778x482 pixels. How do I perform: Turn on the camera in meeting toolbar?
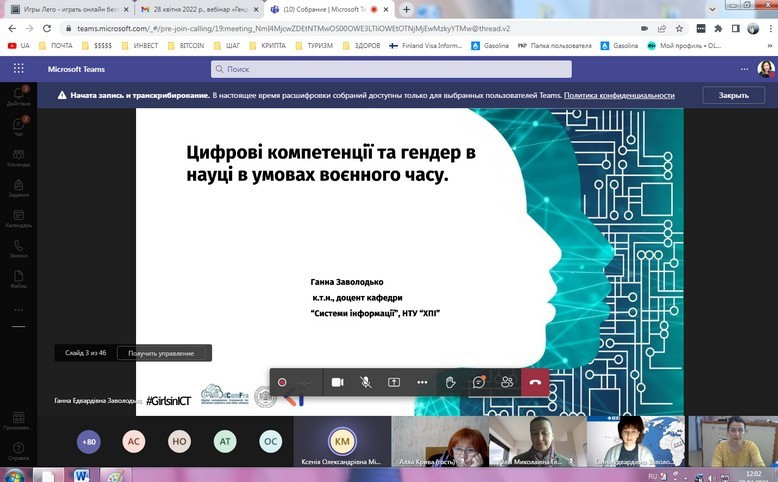pos(337,382)
